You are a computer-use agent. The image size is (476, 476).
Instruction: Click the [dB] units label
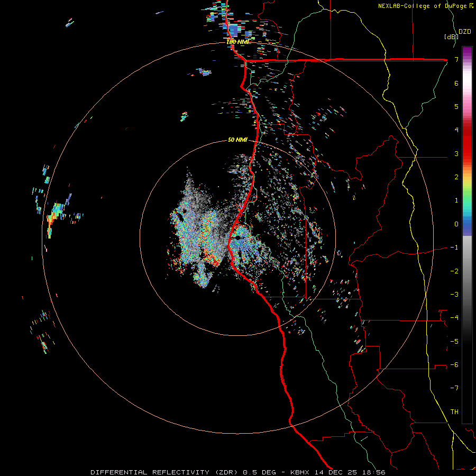[451, 36]
